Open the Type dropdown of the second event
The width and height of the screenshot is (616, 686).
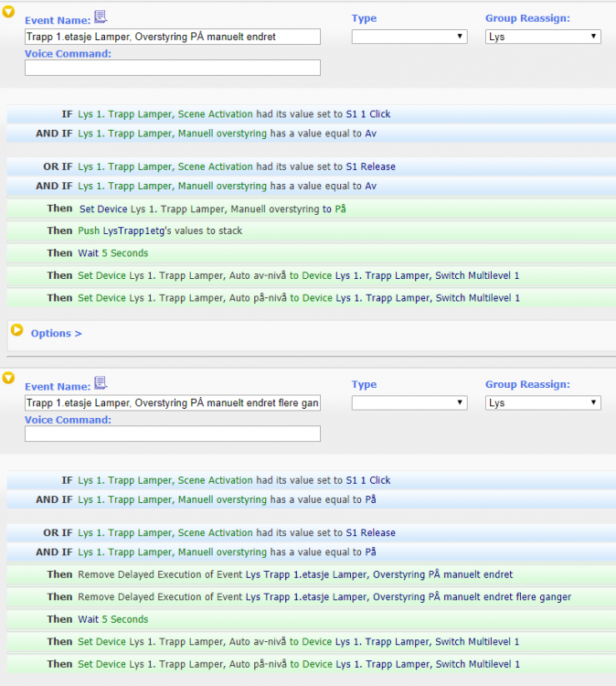coord(409,402)
